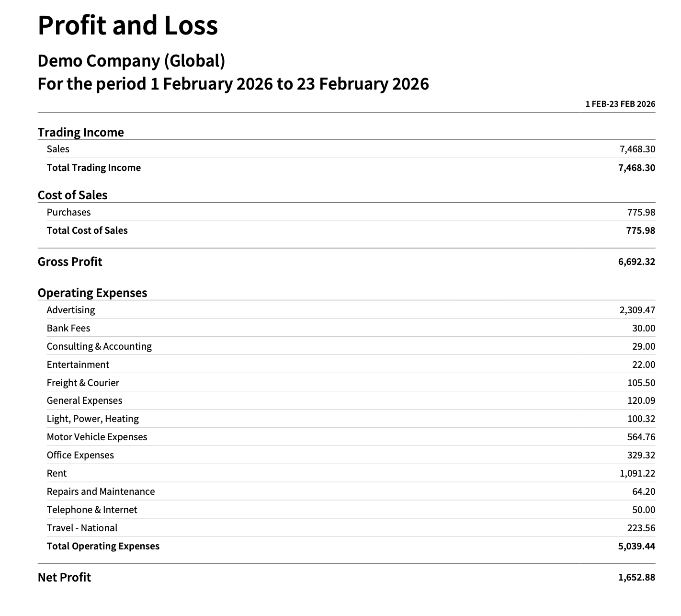Viewport: 681px width, 616px height.
Task: Click Travel - National expense row
Action: click(x=346, y=528)
